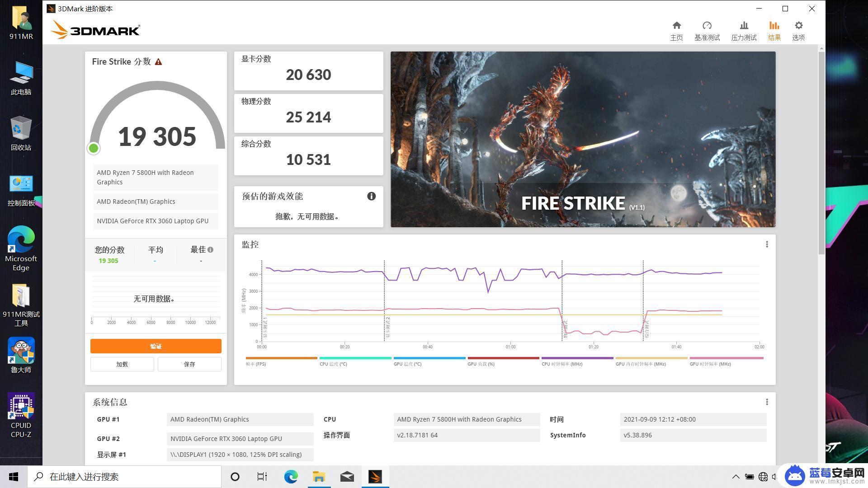Viewport: 868px width, 488px height.
Task: Toggle the CPU 温度 legend color
Action: coord(355,358)
